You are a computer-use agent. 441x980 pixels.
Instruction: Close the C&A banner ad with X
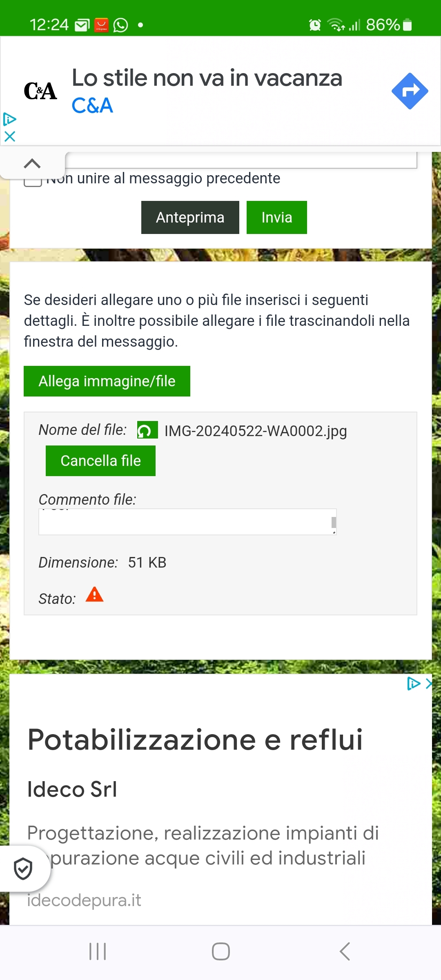pyautogui.click(x=10, y=136)
